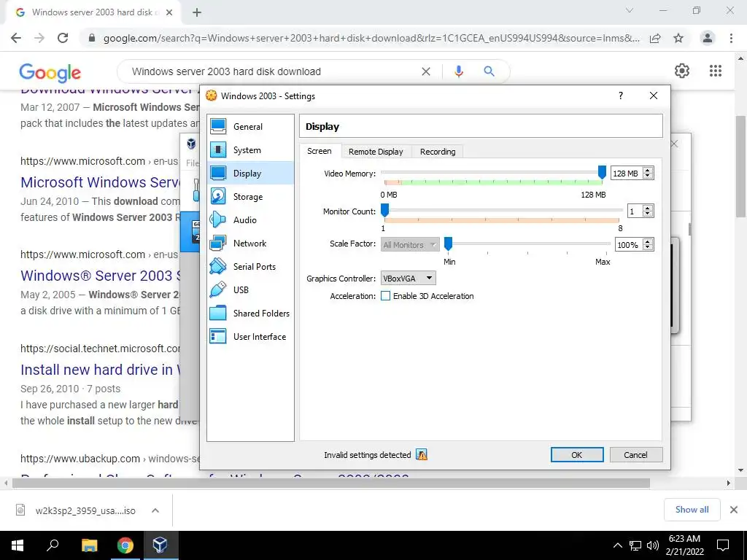The width and height of the screenshot is (747, 560).
Task: Open Google quick settings gear
Action: click(682, 71)
